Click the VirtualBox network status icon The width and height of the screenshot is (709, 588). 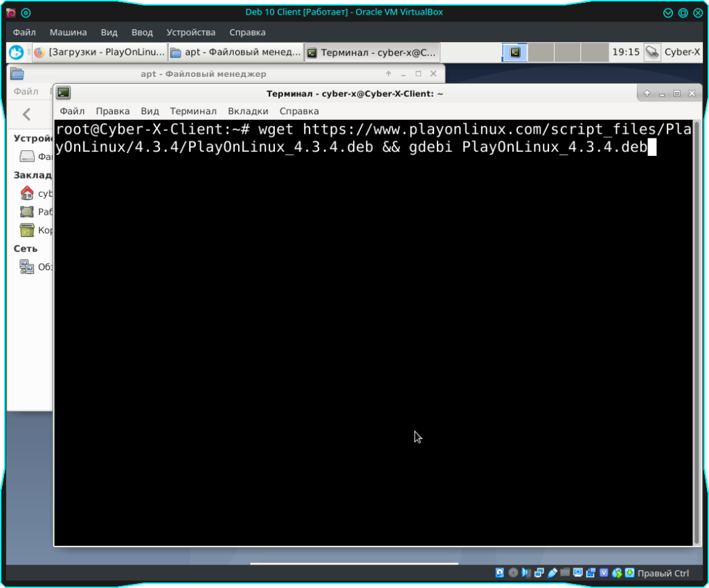tap(539, 573)
